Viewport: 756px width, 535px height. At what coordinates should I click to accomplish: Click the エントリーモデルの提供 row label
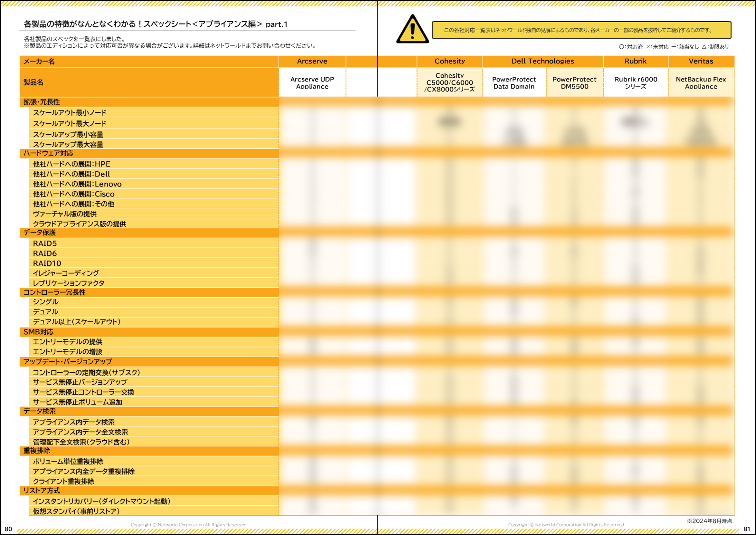pos(154,342)
